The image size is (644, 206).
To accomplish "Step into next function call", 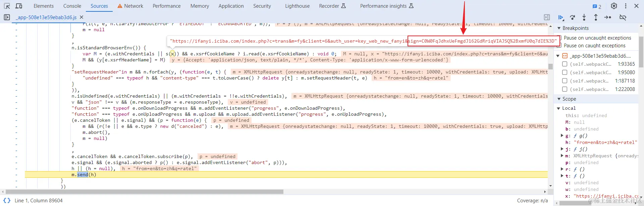I will tap(584, 17).
